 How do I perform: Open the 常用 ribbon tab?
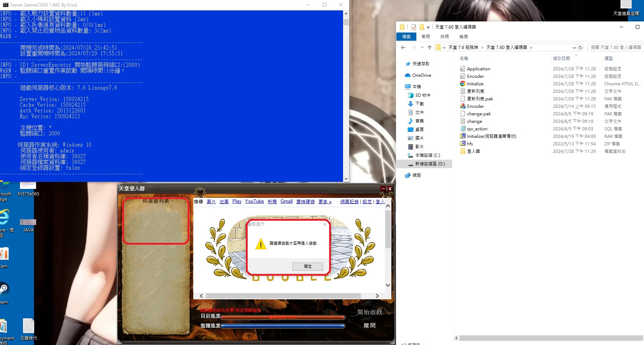point(426,36)
